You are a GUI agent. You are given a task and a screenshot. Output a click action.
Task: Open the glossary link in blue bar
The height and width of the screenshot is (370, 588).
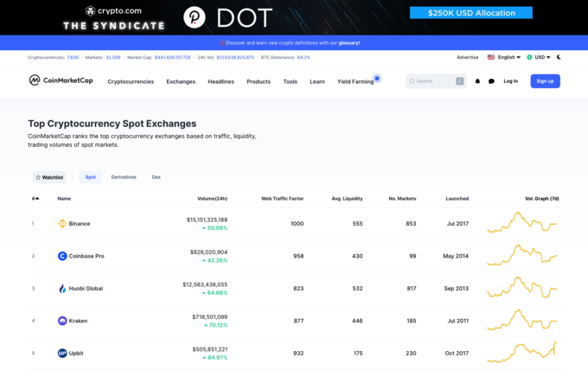tap(348, 42)
